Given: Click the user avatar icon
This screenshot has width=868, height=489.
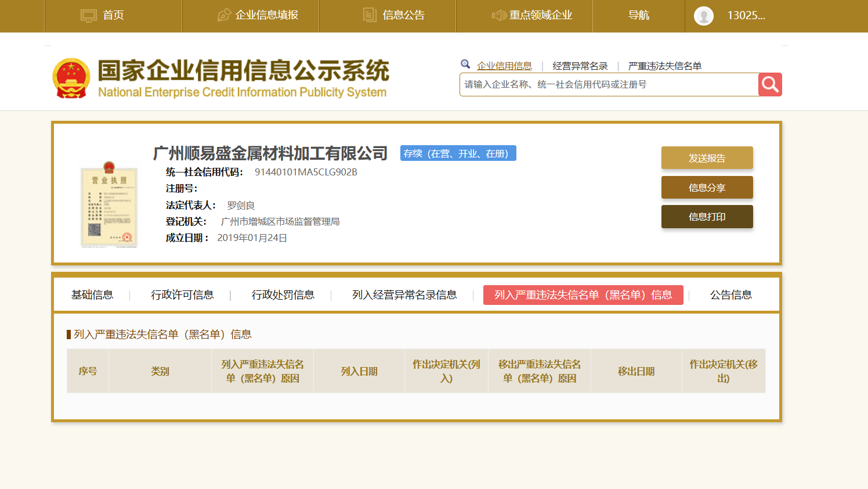Looking at the screenshot, I should (x=703, y=16).
